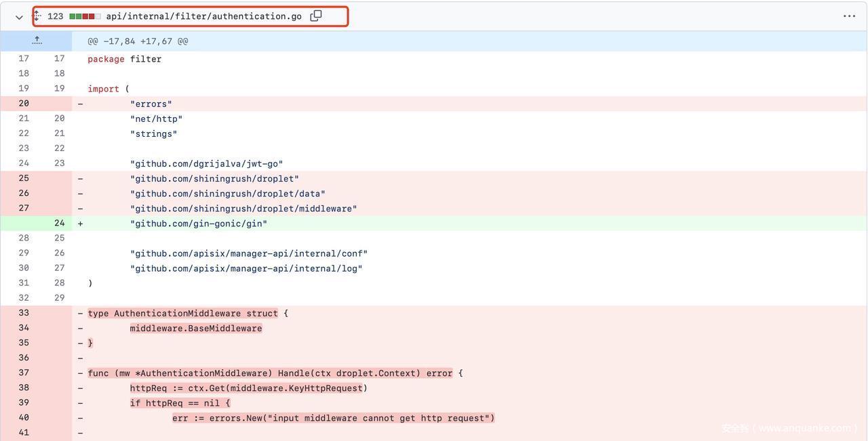Click new line number 29 in the gutter
Image resolution: width=868 pixels, height=441 pixels.
[x=60, y=298]
